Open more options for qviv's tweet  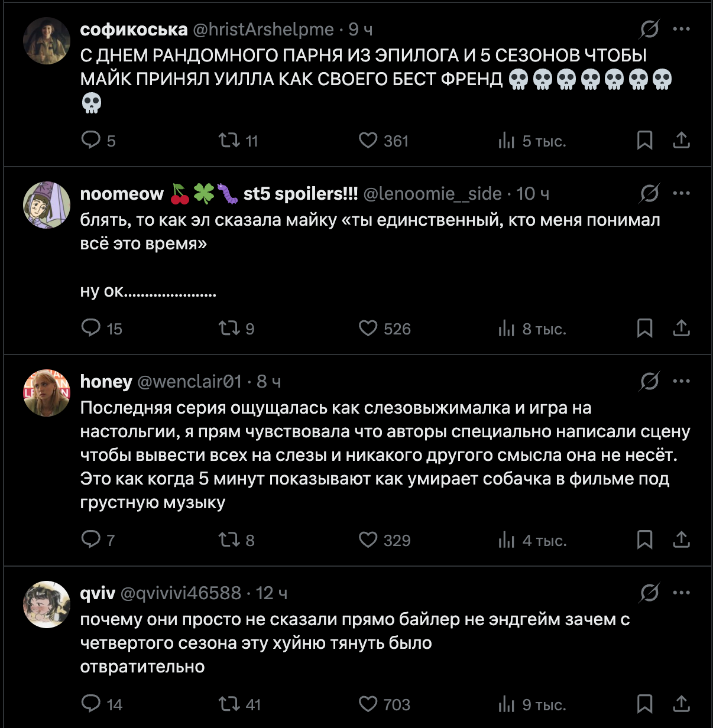pos(682,593)
